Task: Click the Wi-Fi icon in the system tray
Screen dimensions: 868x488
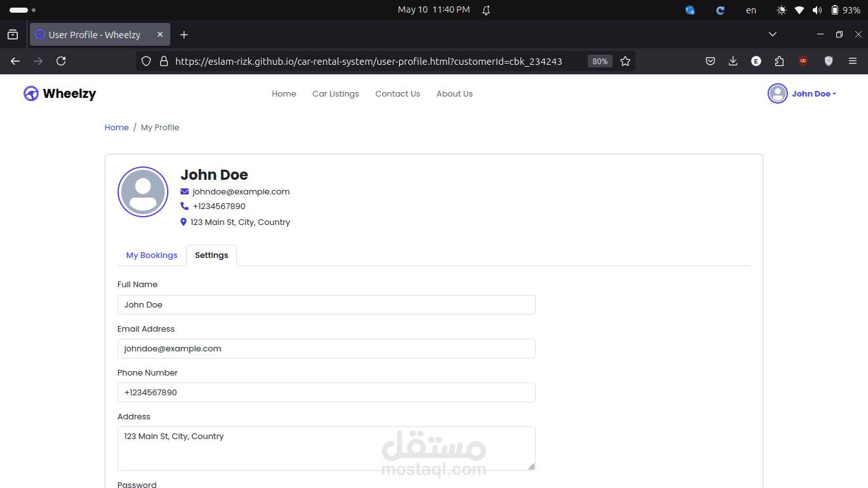Action: (799, 10)
